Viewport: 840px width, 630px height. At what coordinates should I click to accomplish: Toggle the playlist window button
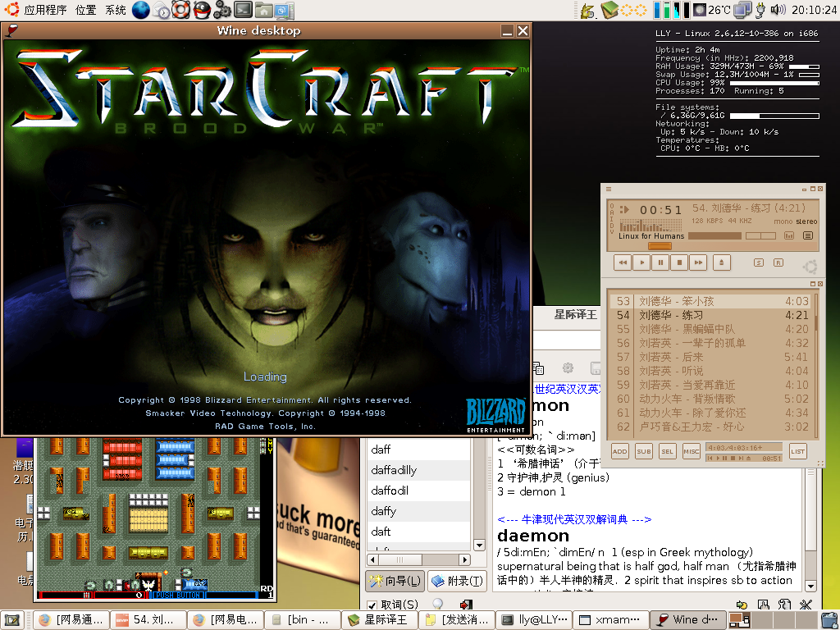pos(808,235)
